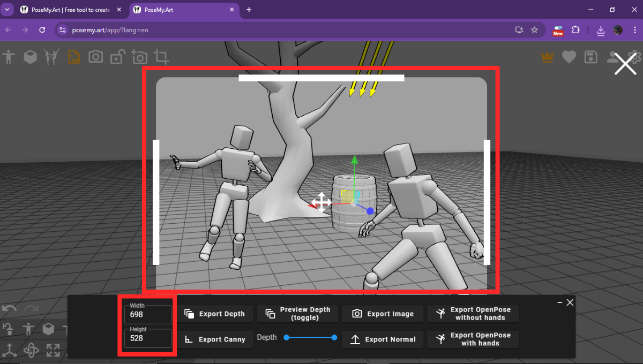Unlock the camera with padlock icon
The height and width of the screenshot is (364, 643).
[x=117, y=56]
